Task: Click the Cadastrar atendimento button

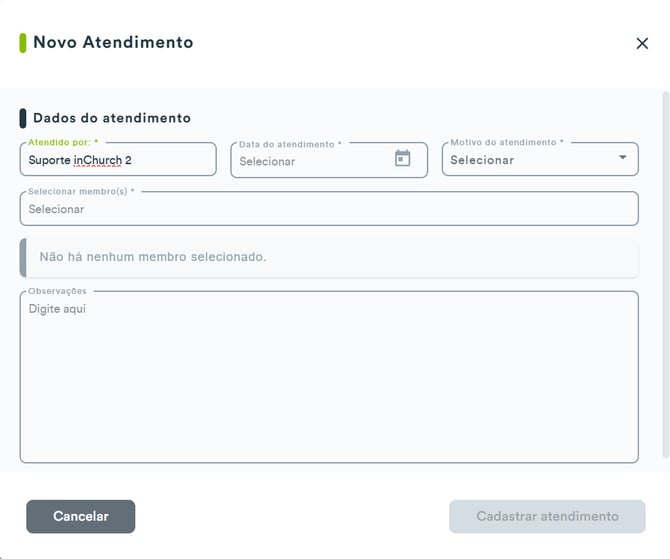Action: pyautogui.click(x=547, y=516)
